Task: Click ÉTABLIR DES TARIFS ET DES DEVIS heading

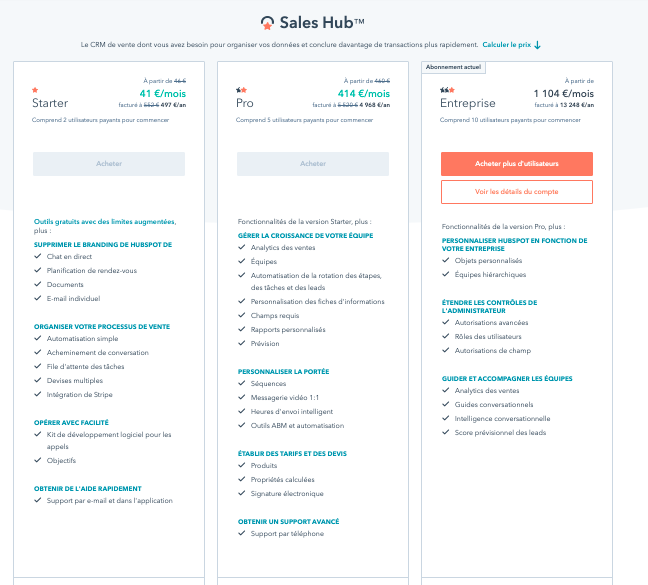Action: [x=292, y=454]
